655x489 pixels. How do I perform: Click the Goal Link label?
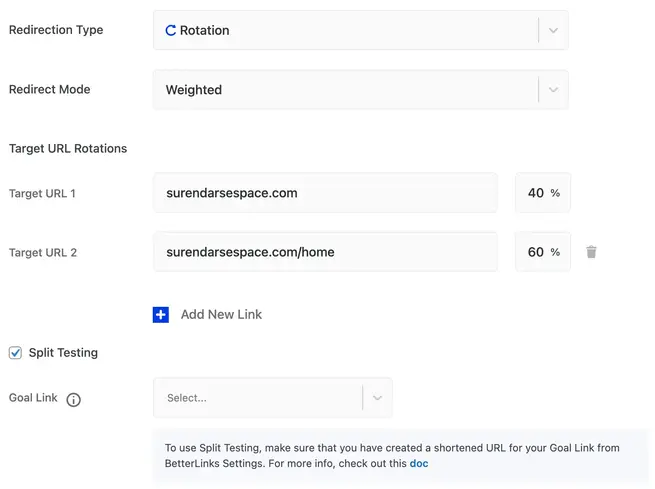point(33,398)
